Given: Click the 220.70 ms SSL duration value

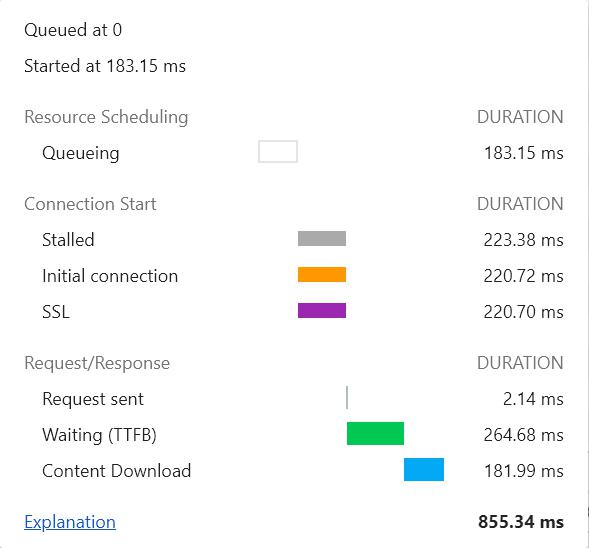Looking at the screenshot, I should coord(524,312).
